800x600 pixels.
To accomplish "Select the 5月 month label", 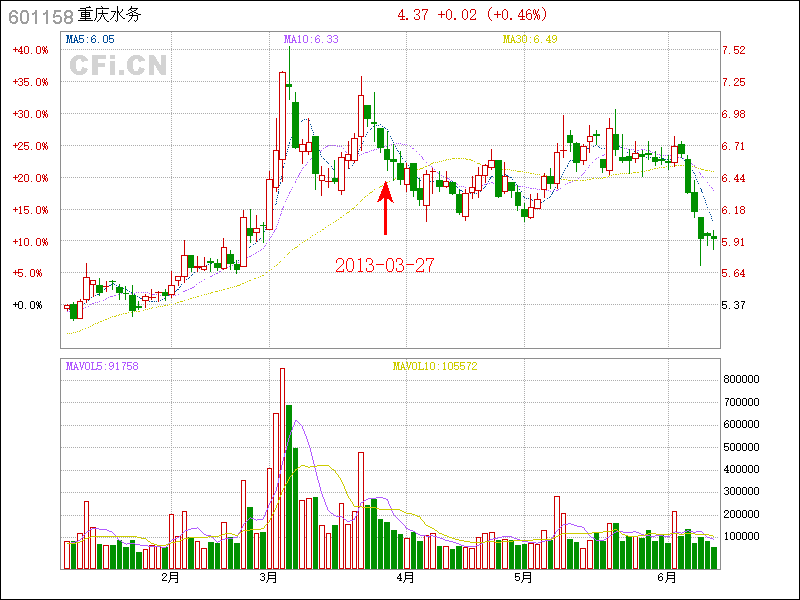I will (x=524, y=577).
